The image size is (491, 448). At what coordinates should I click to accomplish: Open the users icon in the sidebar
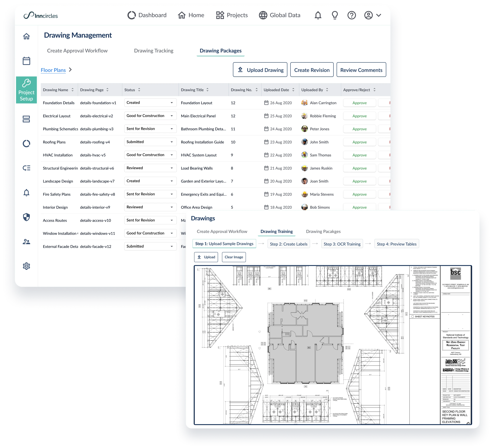point(26,242)
